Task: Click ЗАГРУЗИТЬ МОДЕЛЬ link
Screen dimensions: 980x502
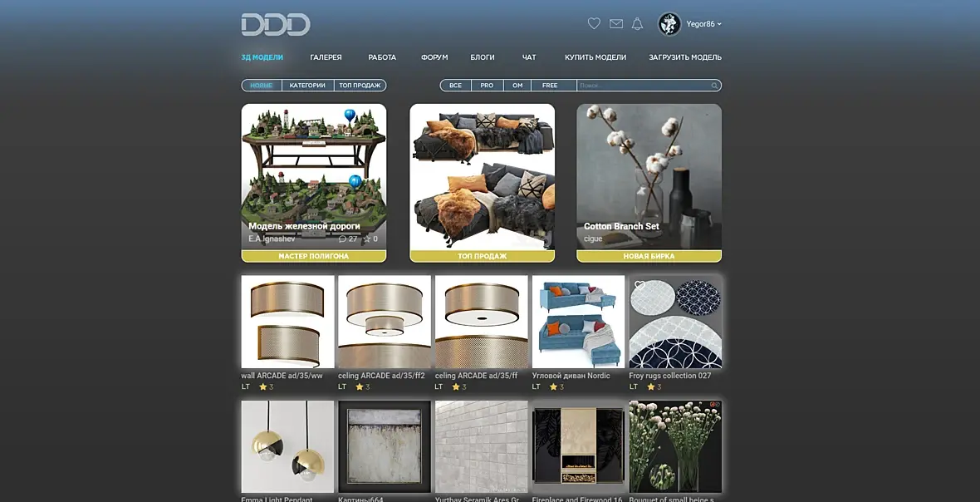Action: point(685,57)
